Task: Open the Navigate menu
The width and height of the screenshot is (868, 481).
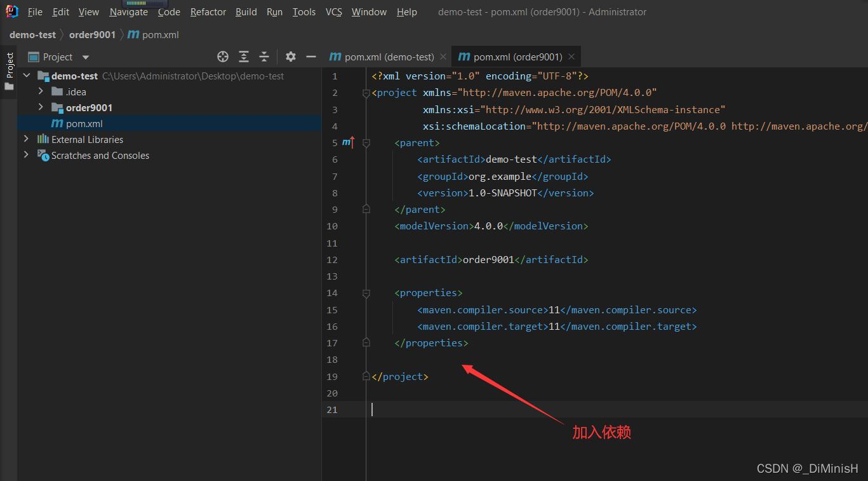Action: [x=128, y=12]
